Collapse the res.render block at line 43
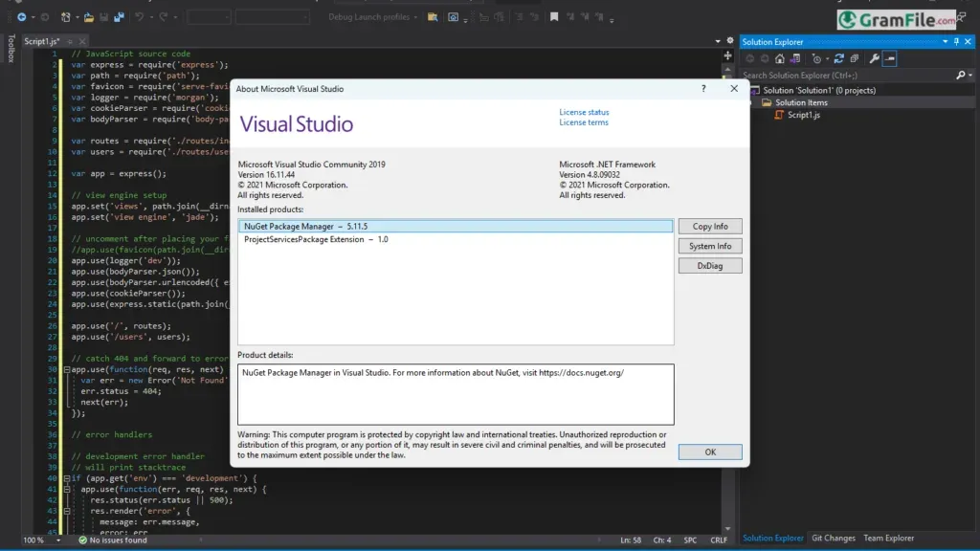This screenshot has width=980, height=551. pos(66,511)
